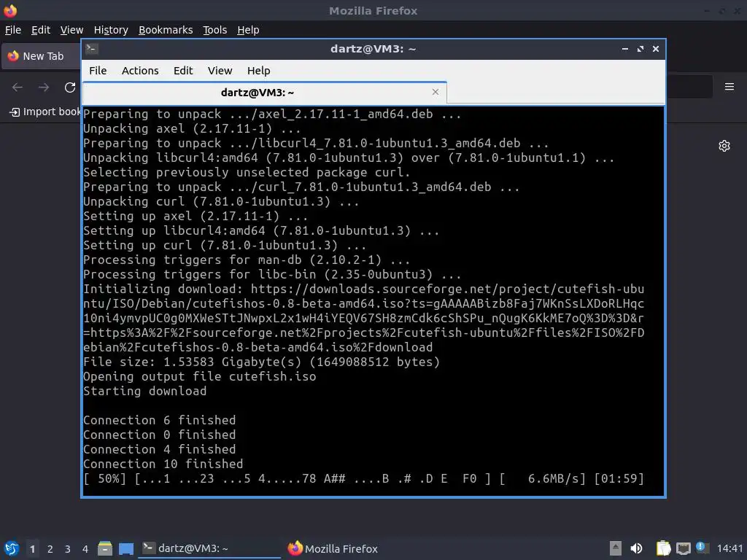Open the terminal File menu
This screenshot has width=747, height=560.
(98, 71)
